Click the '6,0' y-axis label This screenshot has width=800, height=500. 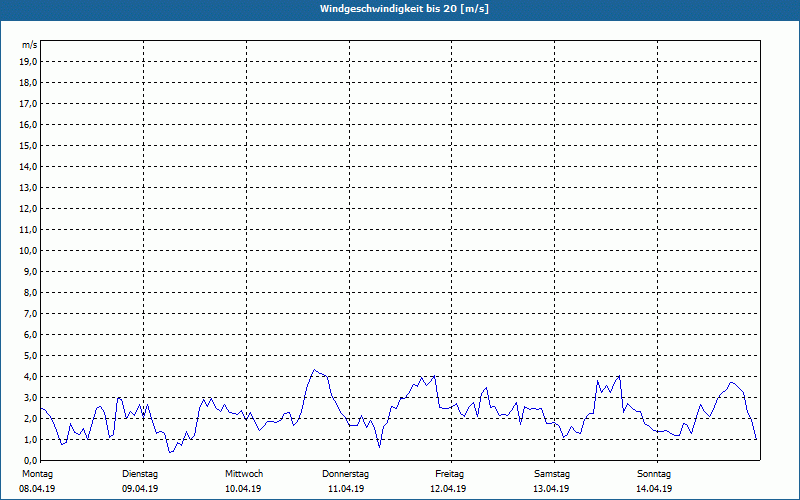coord(30,335)
